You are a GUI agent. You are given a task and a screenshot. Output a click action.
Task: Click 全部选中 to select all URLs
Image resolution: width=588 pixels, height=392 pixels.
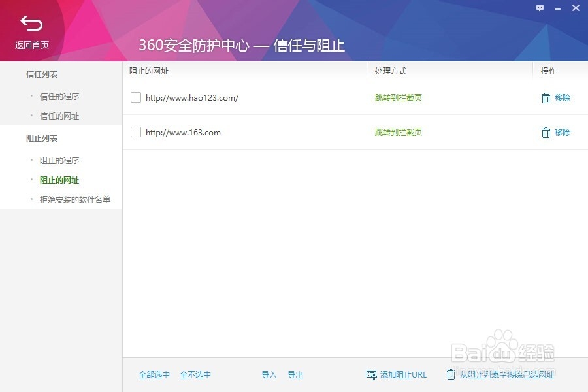(x=154, y=375)
